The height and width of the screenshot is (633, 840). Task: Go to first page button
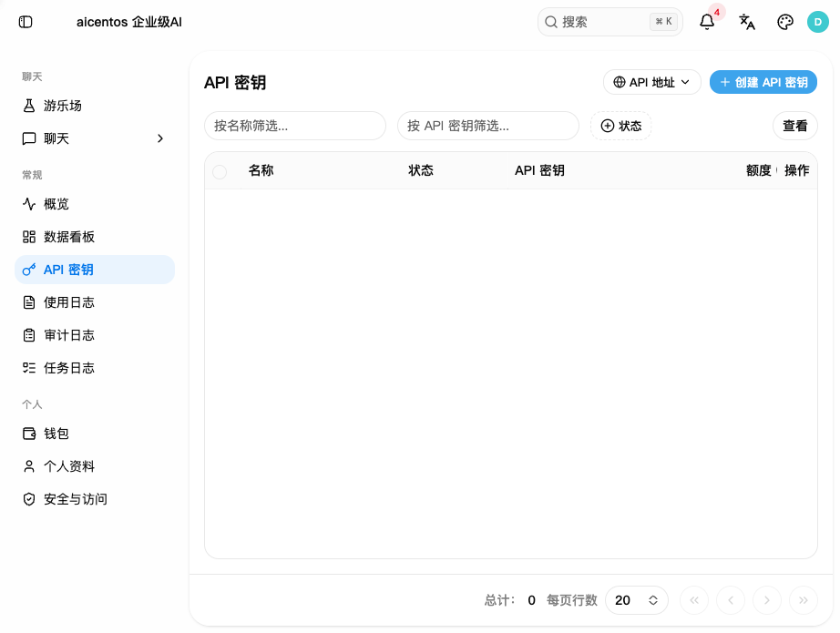pyautogui.click(x=694, y=600)
